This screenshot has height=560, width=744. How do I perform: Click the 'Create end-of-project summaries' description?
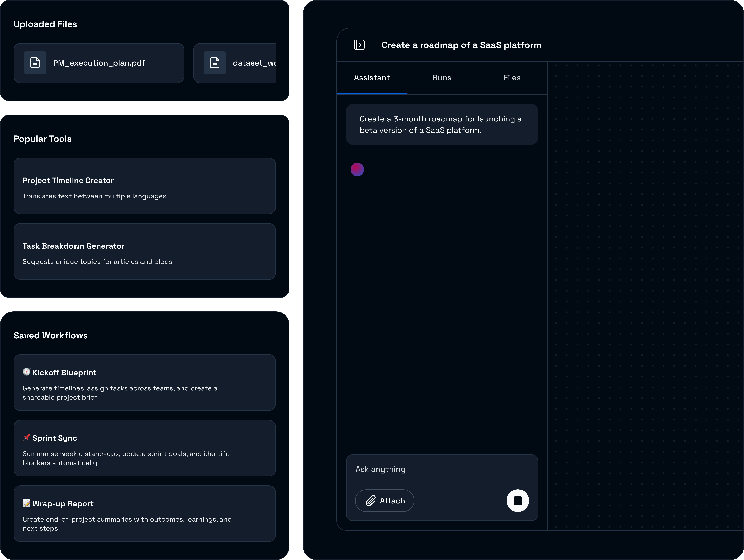[127, 524]
